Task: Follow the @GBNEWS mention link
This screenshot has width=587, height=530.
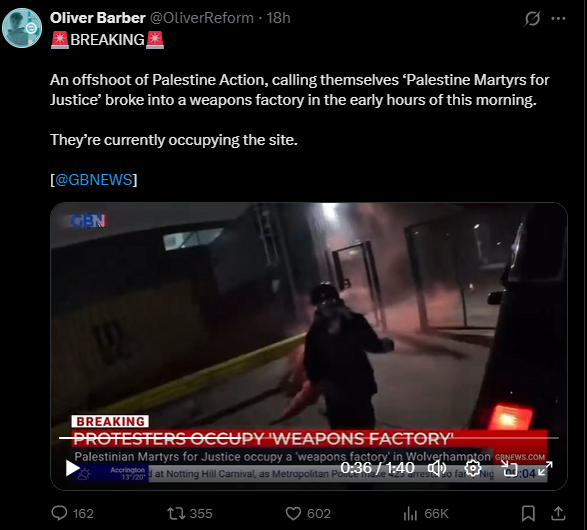Action: [x=94, y=180]
